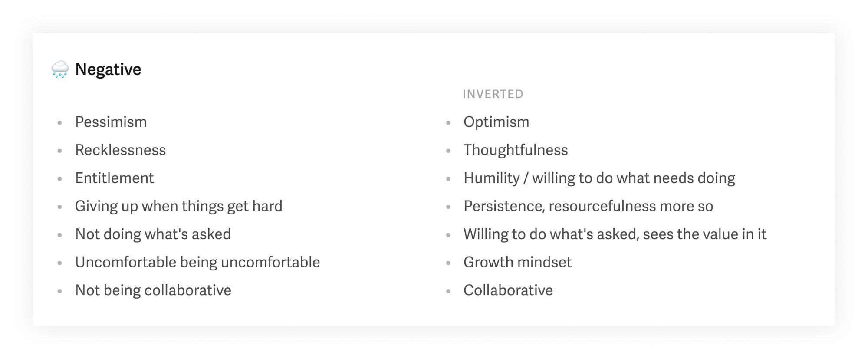This screenshot has height=359, width=868.
Task: Select the Negative heading text
Action: (108, 69)
